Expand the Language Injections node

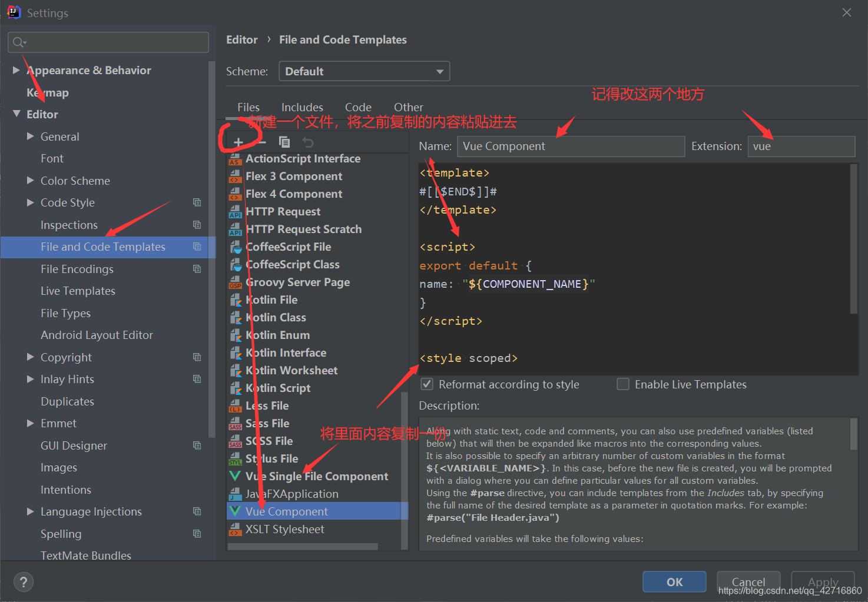point(31,511)
